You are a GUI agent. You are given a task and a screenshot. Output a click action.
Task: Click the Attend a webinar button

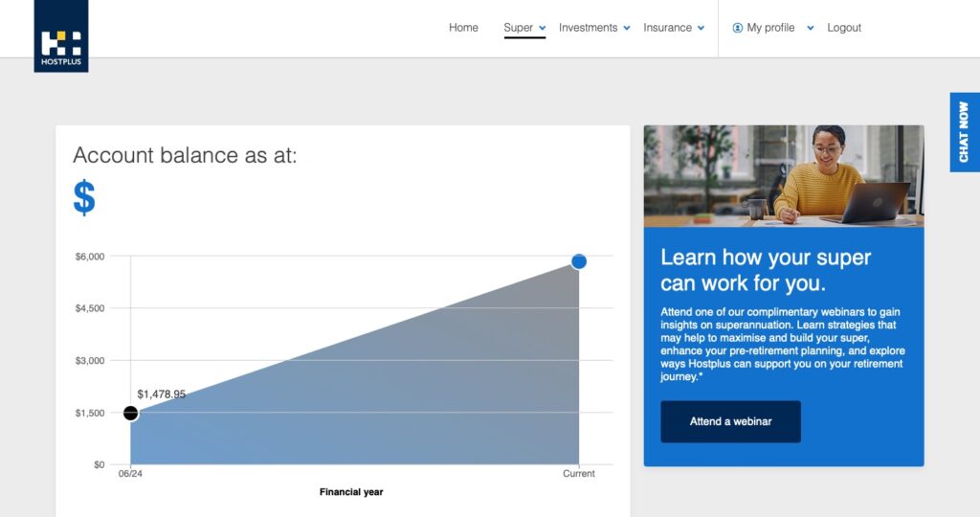coord(730,421)
